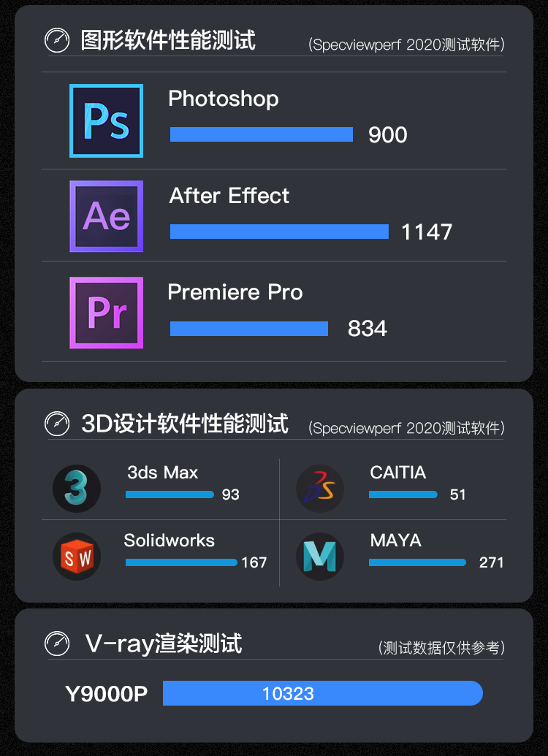Click gauge icon beside V-ray渲染测试 heading
The height and width of the screenshot is (756, 548).
tap(57, 644)
